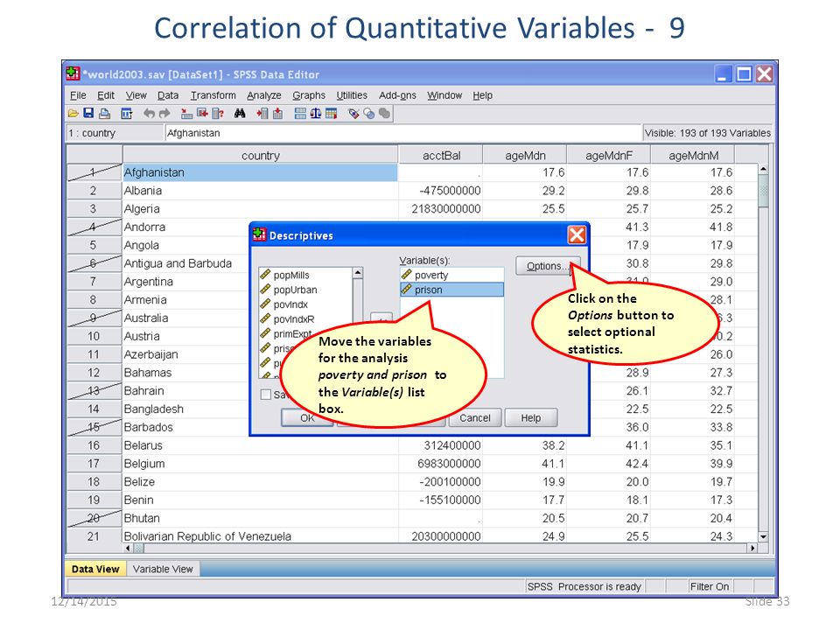This screenshot has width=840, height=630.
Task: Select popUrban in the source variable list
Action: [x=305, y=290]
